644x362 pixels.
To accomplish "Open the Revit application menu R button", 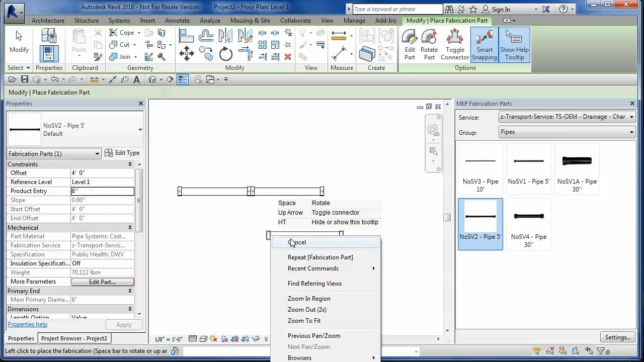I will (x=14, y=12).
